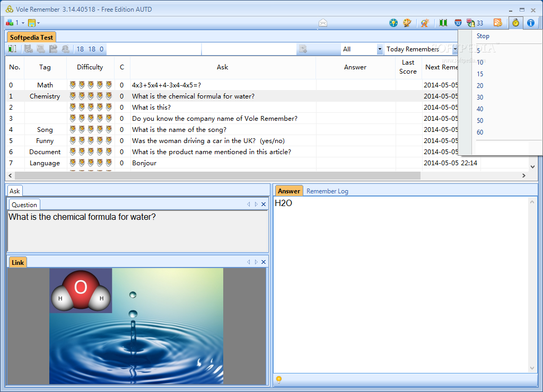The width and height of the screenshot is (543, 392).
Task: Click the greyed film globe link icon
Action: point(53,49)
